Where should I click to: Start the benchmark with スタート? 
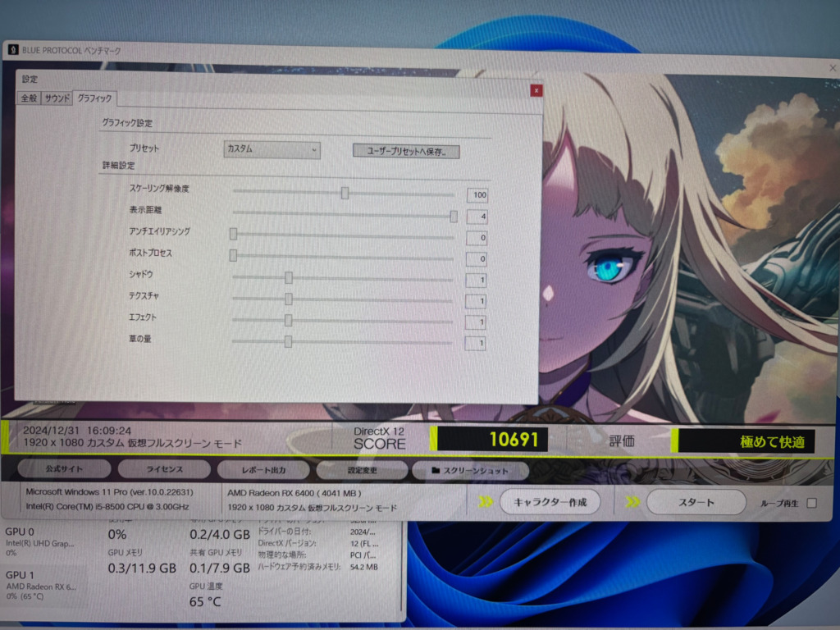tap(696, 503)
